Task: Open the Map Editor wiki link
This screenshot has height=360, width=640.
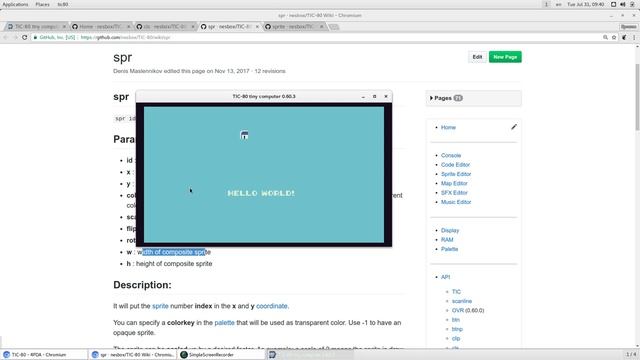Action: coord(454,184)
